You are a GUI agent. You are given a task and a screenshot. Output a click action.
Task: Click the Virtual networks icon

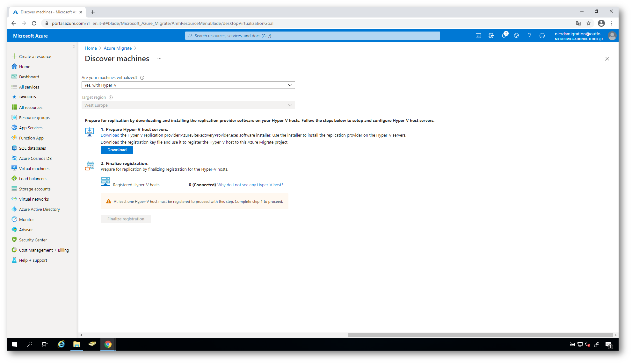pos(14,199)
